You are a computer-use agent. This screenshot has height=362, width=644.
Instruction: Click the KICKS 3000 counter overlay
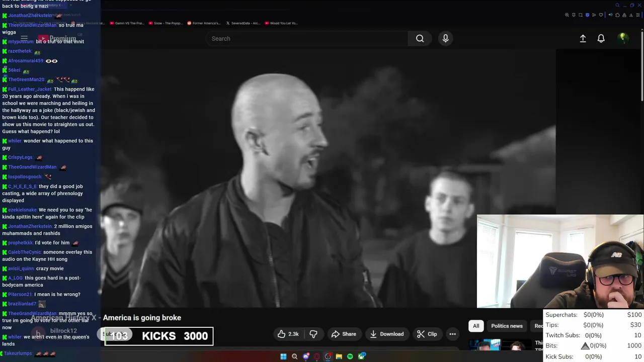[x=159, y=336]
